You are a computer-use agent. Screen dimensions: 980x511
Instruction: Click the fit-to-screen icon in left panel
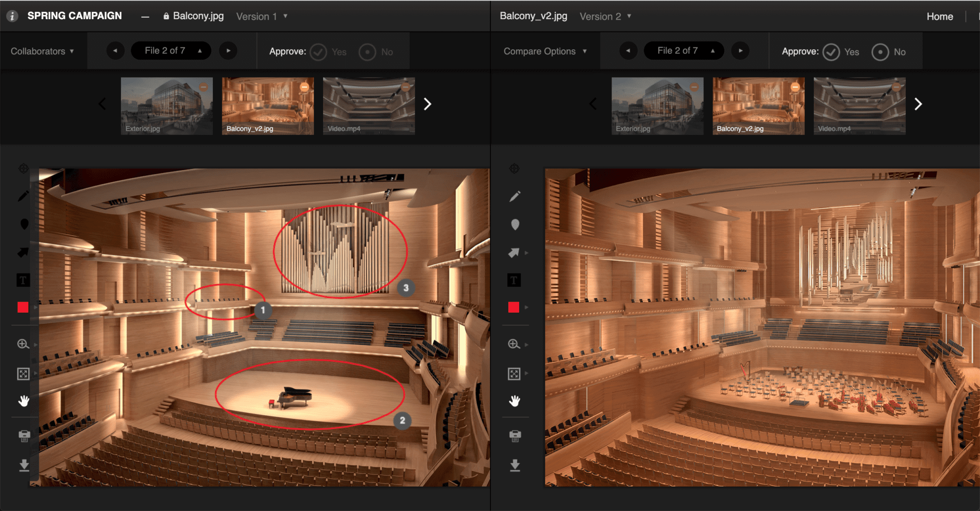[x=23, y=374]
